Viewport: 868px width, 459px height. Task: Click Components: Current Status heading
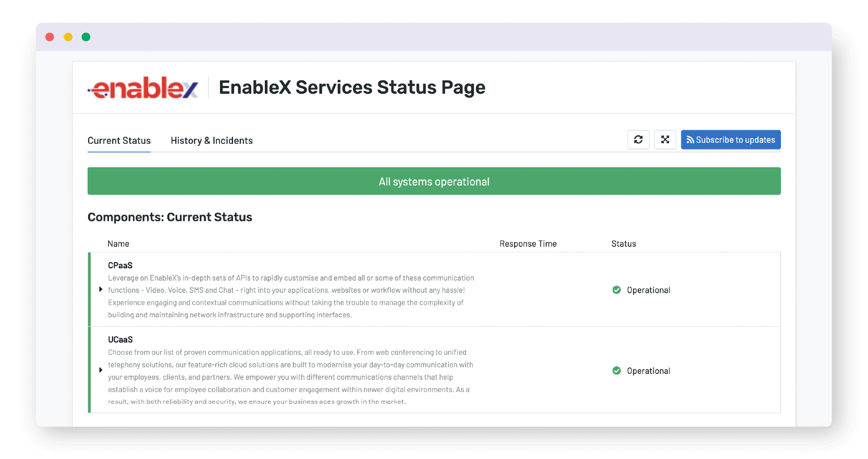coord(170,217)
